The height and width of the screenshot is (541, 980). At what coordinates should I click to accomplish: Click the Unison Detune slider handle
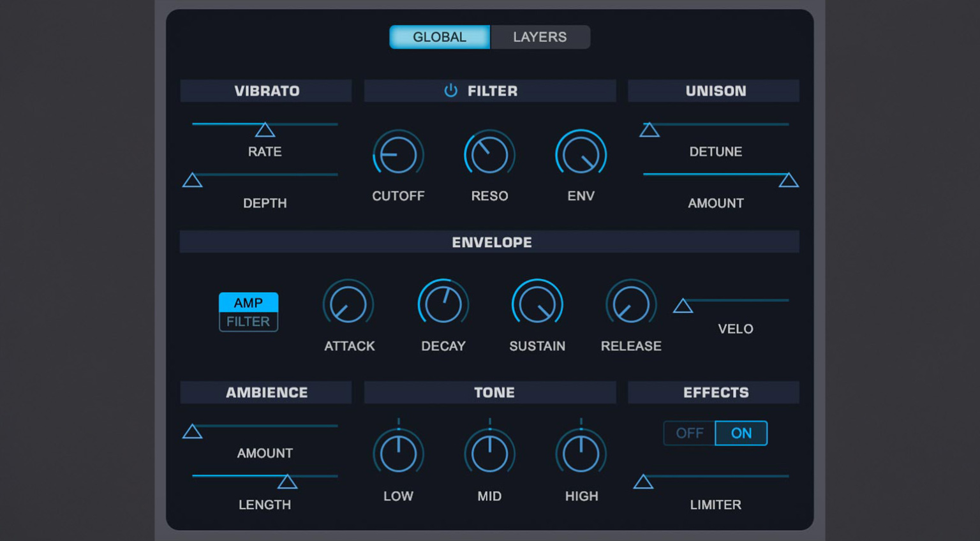[650, 130]
